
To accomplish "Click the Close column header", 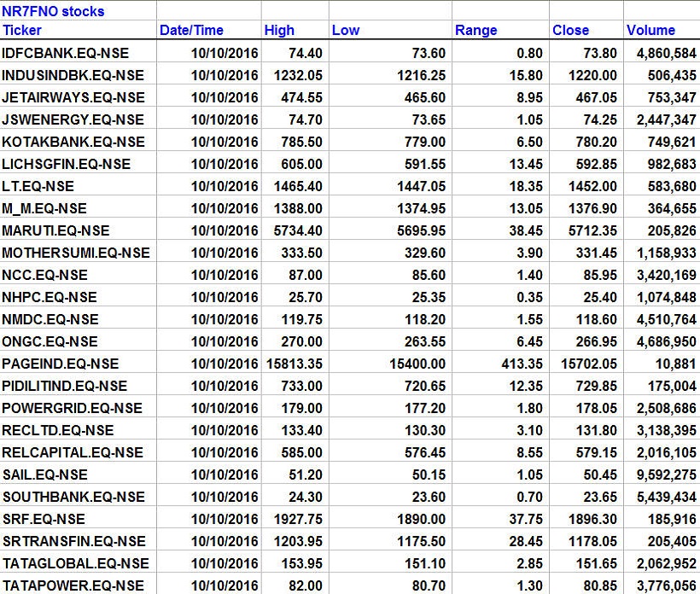I will tap(570, 31).
